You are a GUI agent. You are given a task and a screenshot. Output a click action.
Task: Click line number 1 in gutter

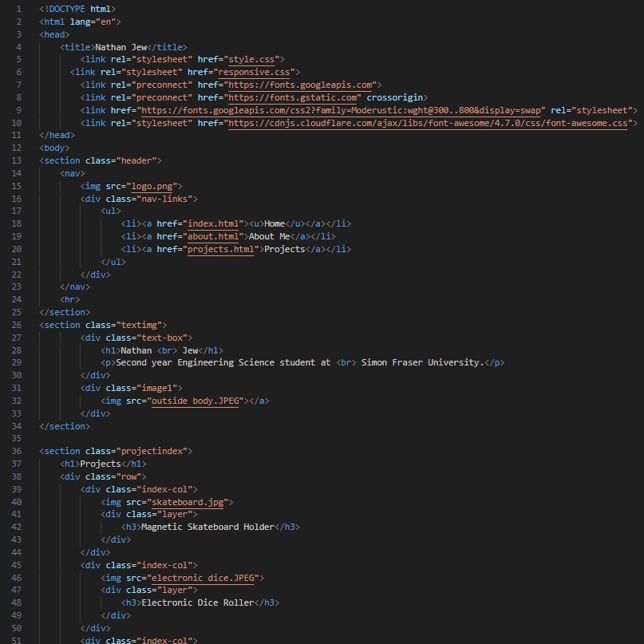coord(18,9)
